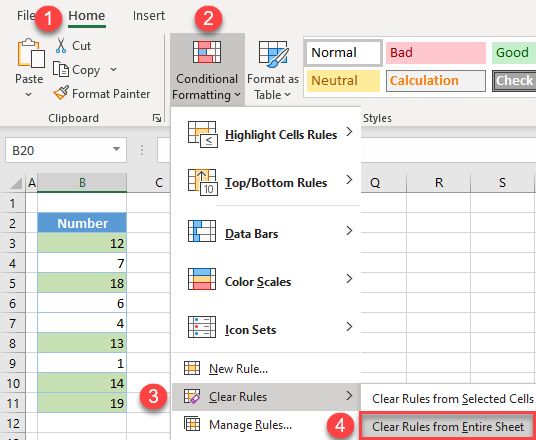Apply the Calculation cell style

pos(436,81)
